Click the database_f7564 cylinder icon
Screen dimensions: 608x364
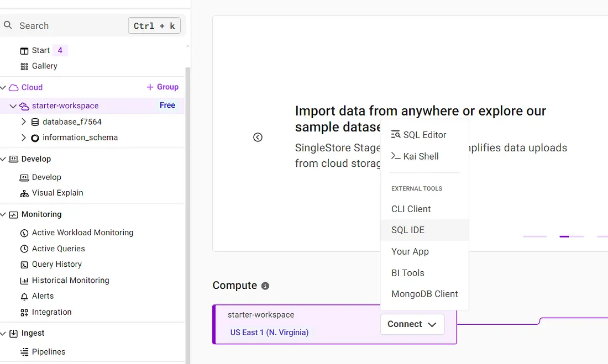(35, 122)
